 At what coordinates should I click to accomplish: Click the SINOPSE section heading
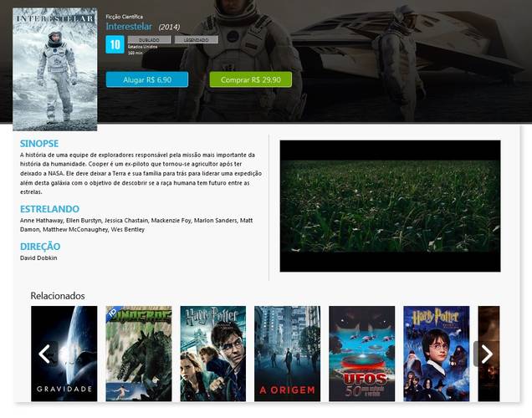pyautogui.click(x=39, y=144)
